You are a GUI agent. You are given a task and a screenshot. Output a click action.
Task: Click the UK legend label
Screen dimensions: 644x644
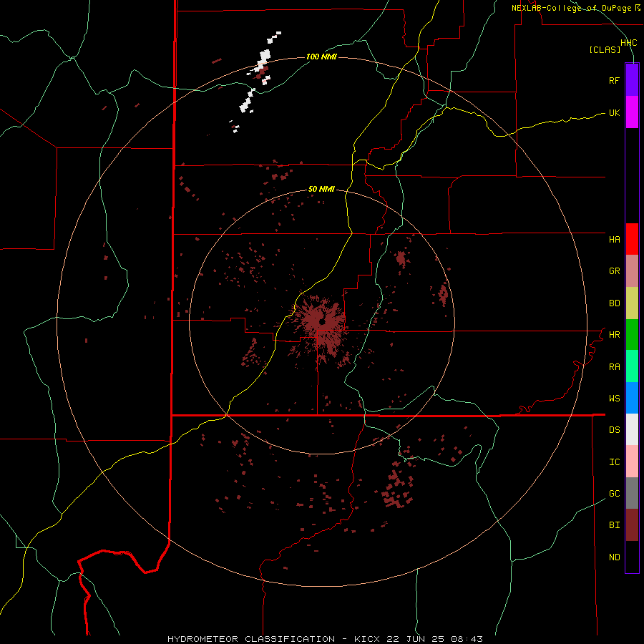[x=614, y=112]
